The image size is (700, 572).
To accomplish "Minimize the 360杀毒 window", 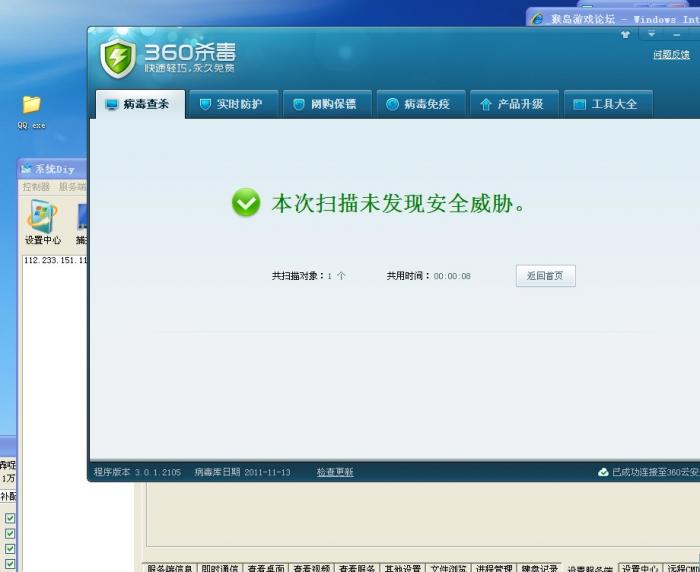I will 677,34.
